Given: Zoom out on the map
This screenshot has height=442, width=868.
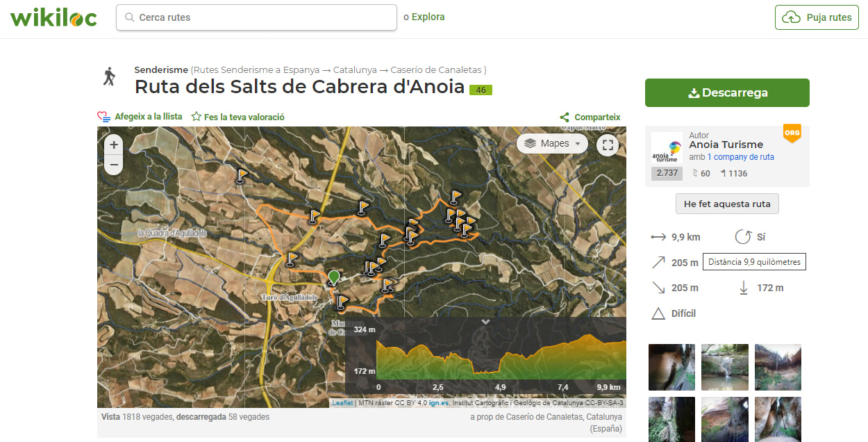Looking at the screenshot, I should 114,165.
